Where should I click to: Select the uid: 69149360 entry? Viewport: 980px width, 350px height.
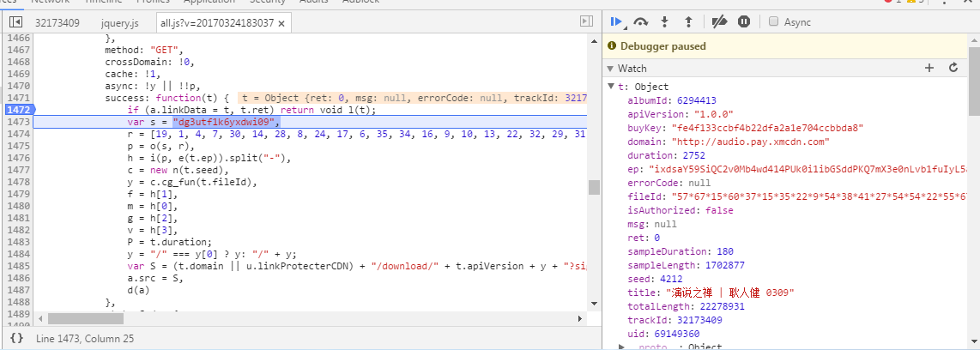pyautogui.click(x=663, y=335)
